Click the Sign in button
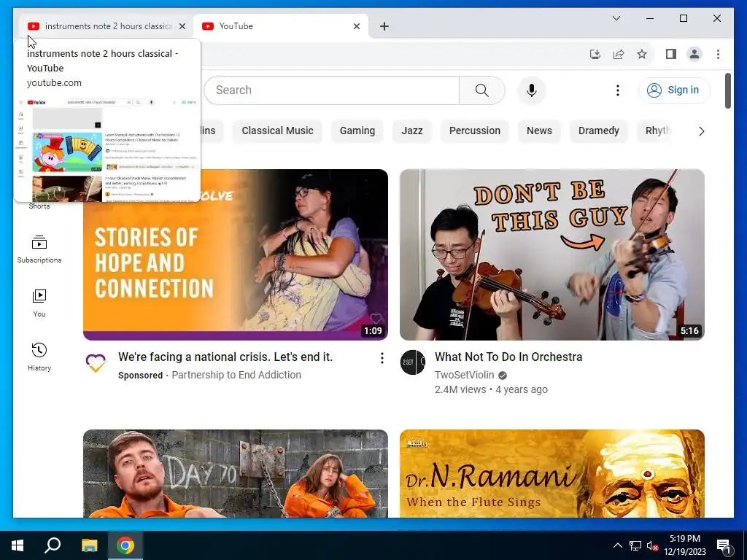Image resolution: width=747 pixels, height=560 pixels. click(x=674, y=90)
